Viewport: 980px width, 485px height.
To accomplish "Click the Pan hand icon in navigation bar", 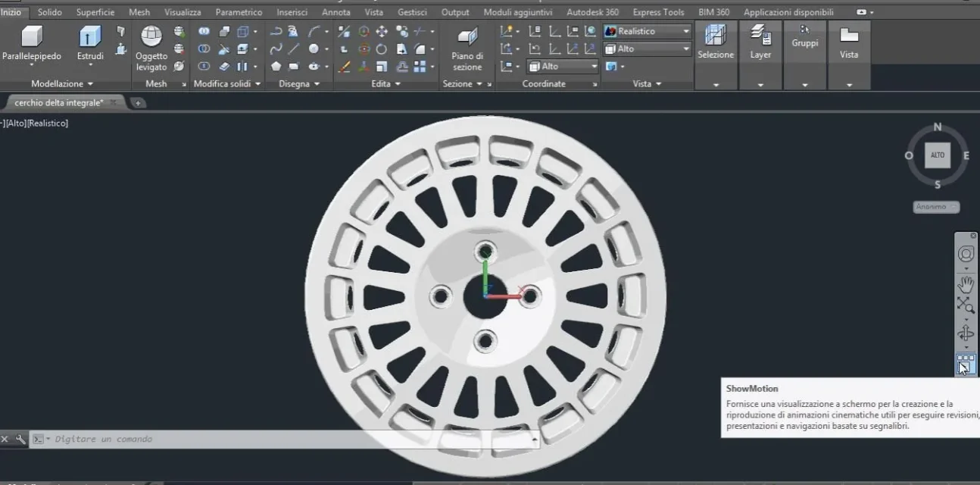I will (966, 285).
